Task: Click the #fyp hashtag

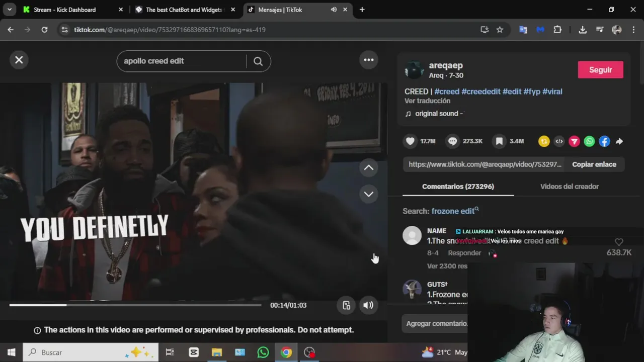Action: click(532, 92)
